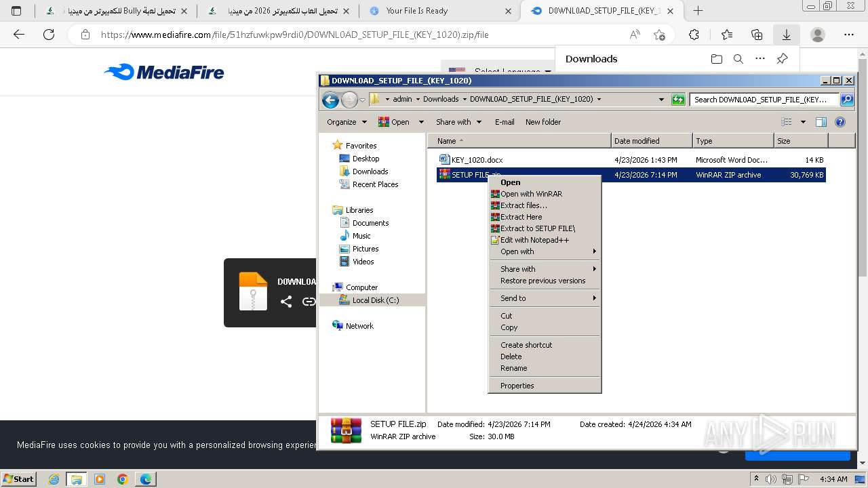The image size is (868, 488).
Task: Add page to favorites star icon
Action: 659,35
